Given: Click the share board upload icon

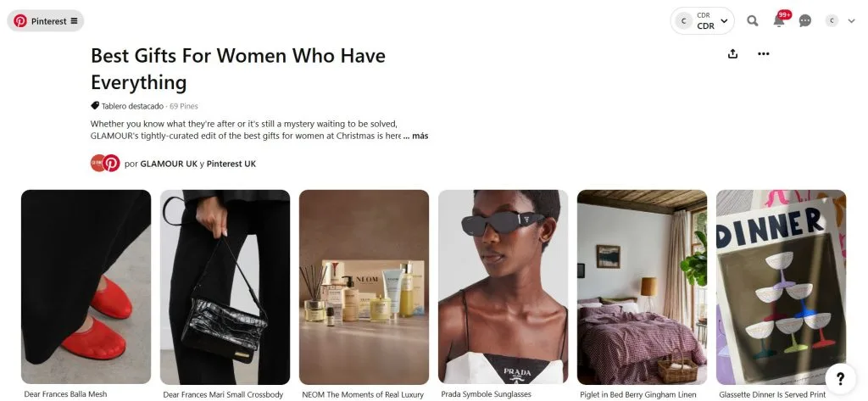Looking at the screenshot, I should click(733, 53).
